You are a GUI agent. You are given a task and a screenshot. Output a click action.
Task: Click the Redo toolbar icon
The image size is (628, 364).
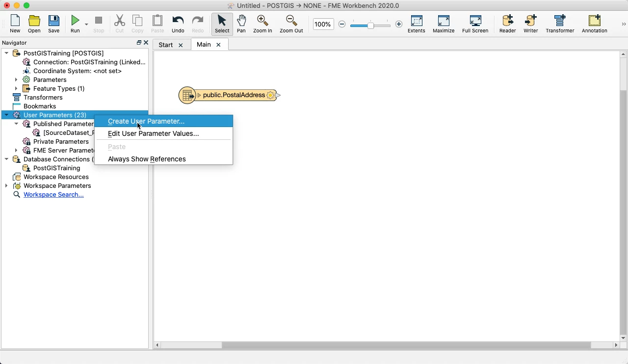(198, 24)
